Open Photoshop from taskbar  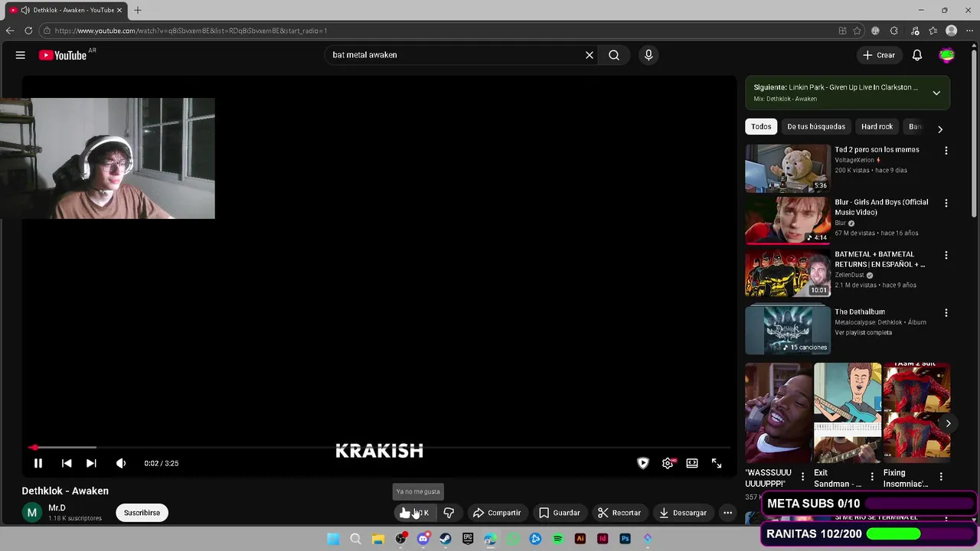(x=625, y=539)
